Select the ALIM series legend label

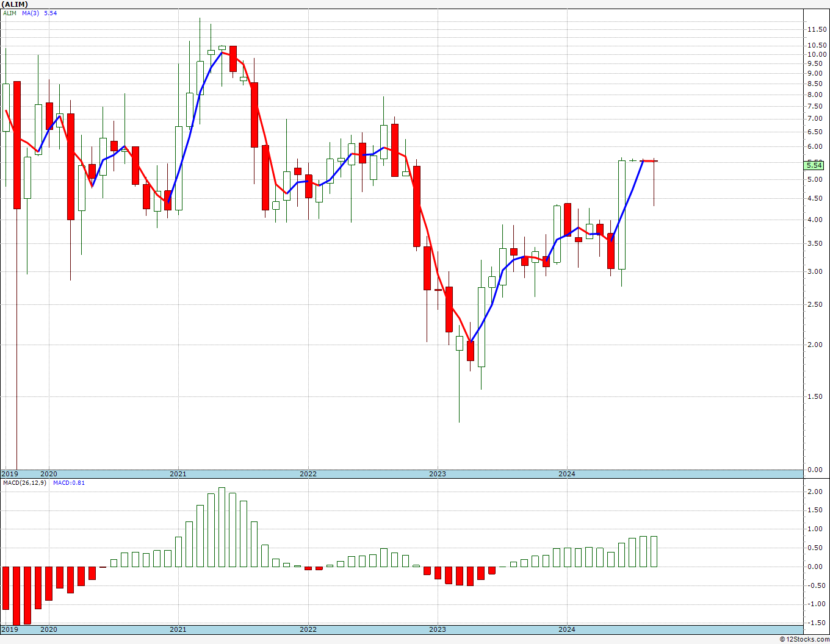10,13
